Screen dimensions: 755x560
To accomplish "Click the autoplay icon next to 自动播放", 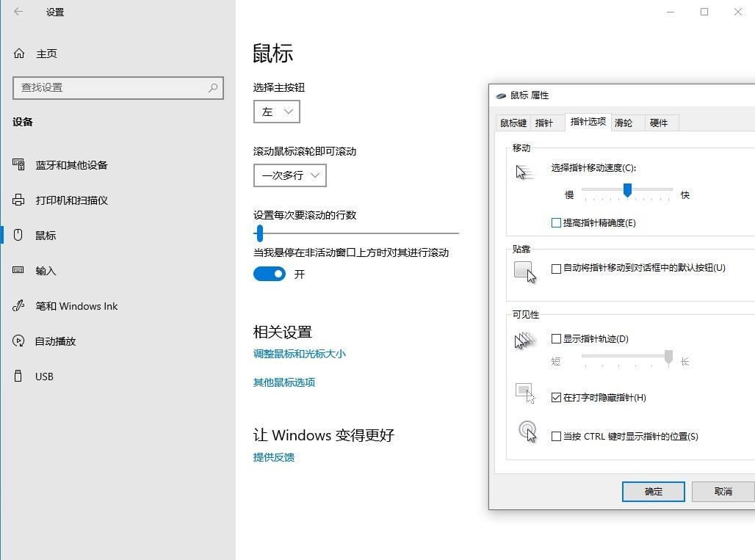I will click(18, 341).
